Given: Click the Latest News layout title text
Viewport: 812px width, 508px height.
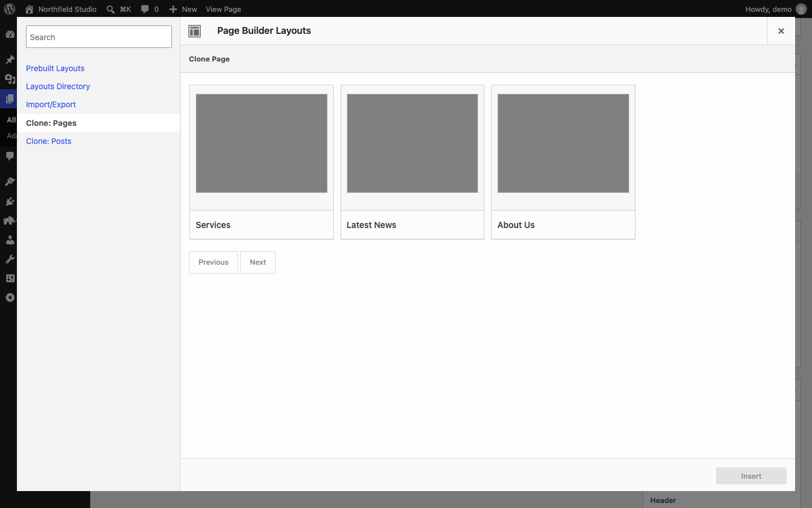Looking at the screenshot, I should click(x=371, y=225).
